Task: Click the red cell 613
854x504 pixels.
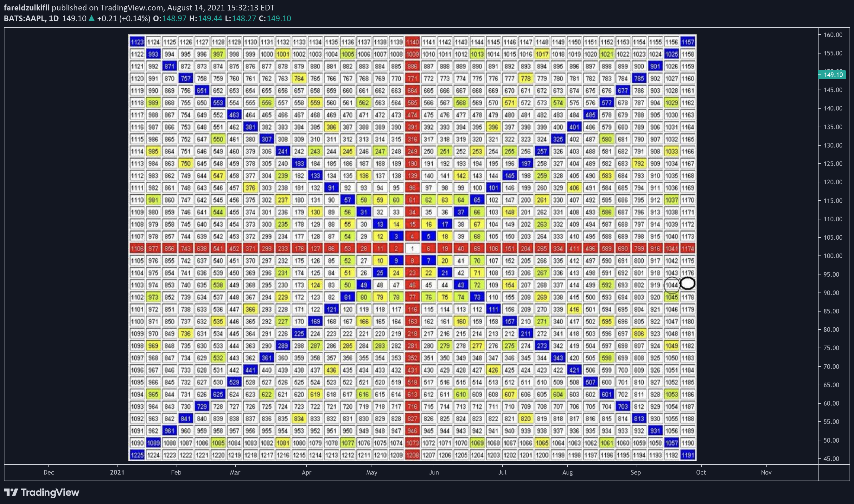Action: pyautogui.click(x=412, y=394)
